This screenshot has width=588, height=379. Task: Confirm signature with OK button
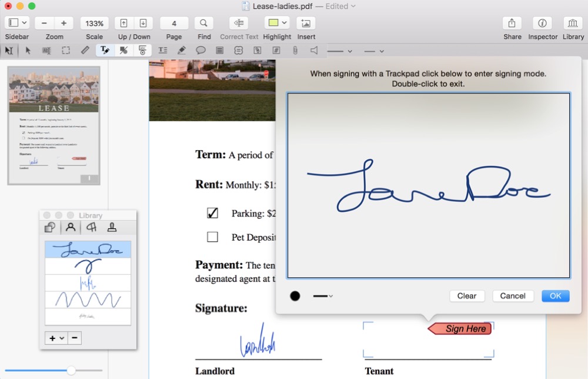tap(556, 296)
